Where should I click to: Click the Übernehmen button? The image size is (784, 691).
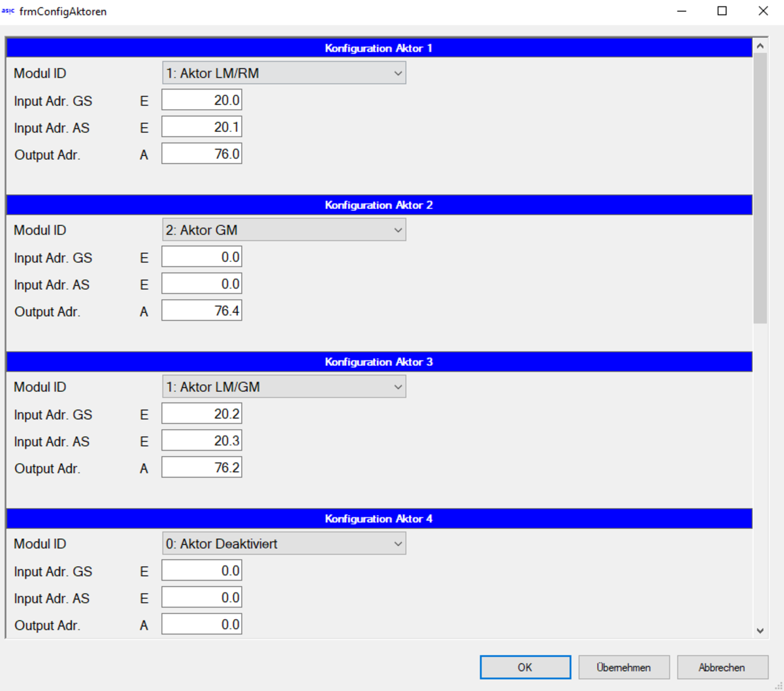[x=623, y=667]
